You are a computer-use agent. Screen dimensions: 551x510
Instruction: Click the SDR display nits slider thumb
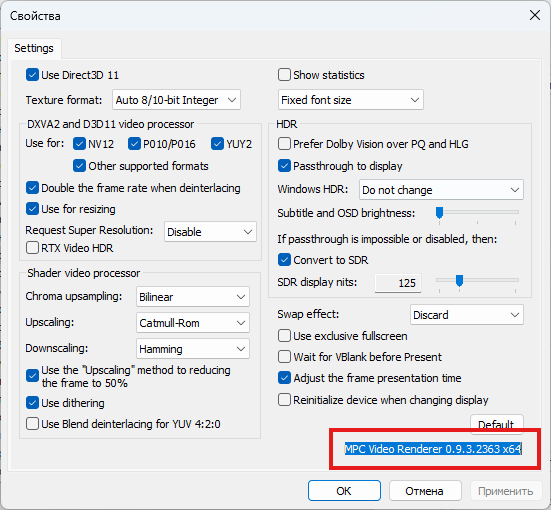(459, 280)
